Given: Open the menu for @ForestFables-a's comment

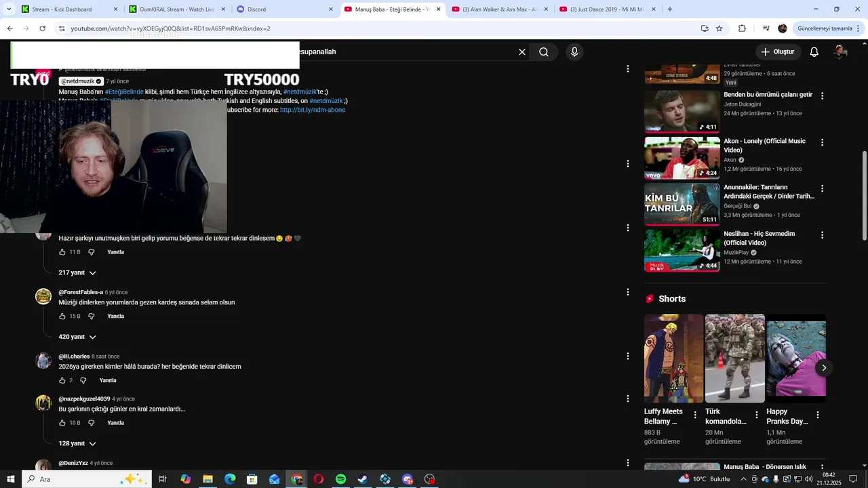Looking at the screenshot, I should click(627, 292).
